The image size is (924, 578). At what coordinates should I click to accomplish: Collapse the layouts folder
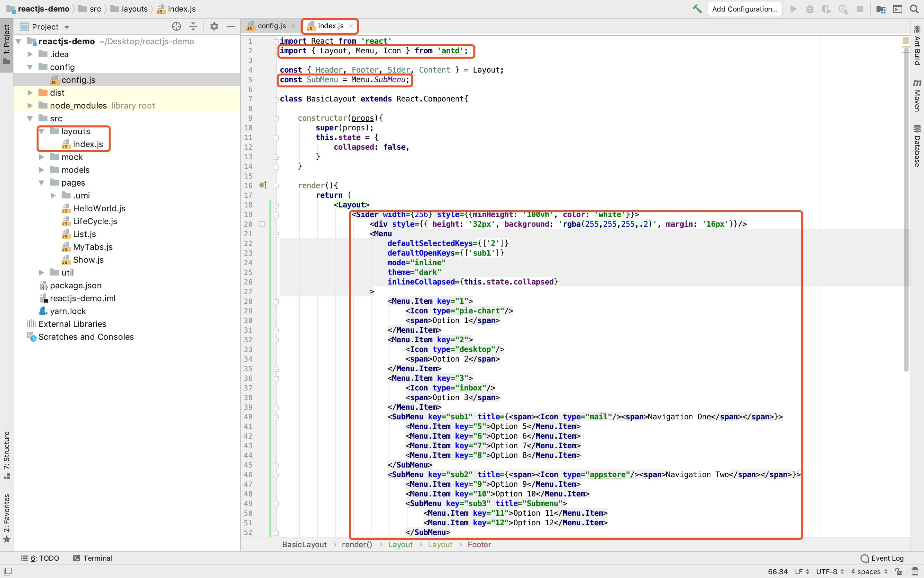41,131
